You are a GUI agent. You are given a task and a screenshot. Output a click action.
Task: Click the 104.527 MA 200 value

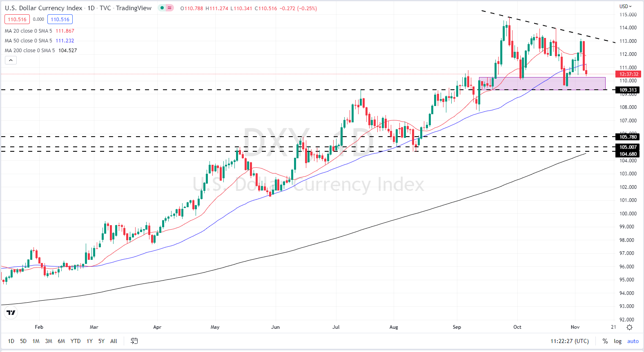pos(68,51)
